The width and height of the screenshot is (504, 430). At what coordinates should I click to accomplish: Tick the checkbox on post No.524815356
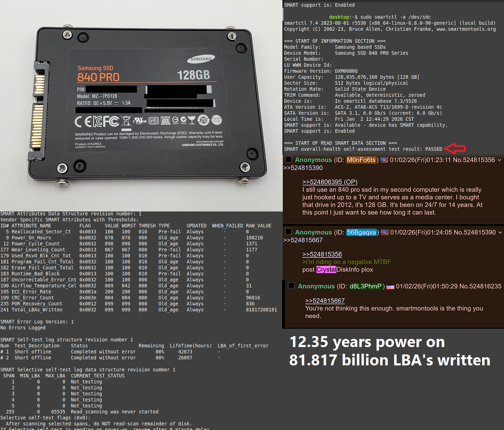tap(288, 160)
